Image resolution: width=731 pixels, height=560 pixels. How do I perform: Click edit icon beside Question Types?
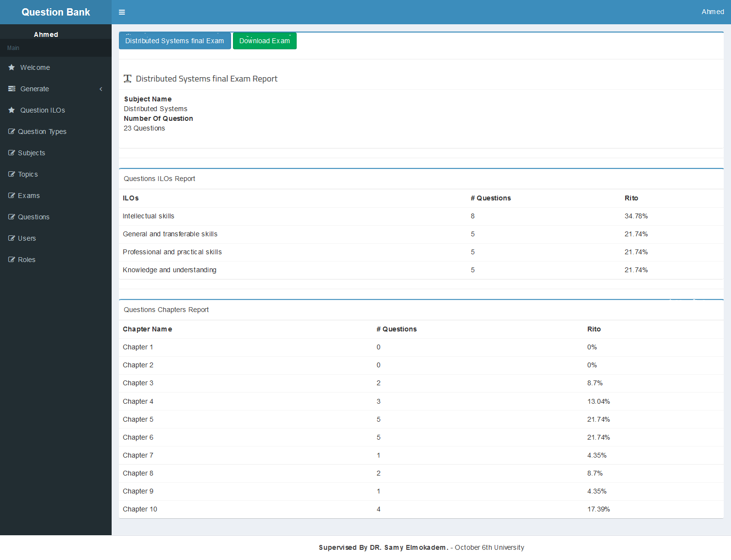[x=12, y=132]
